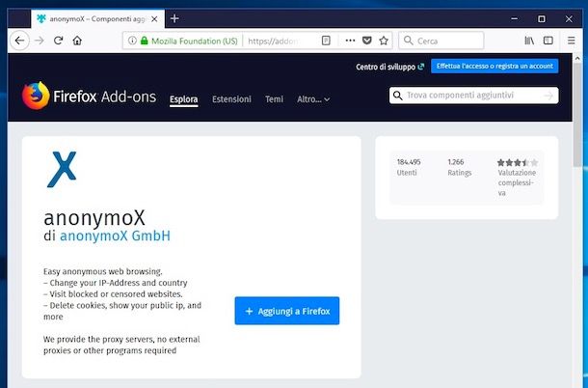Open the Firefox home page button
The height and width of the screenshot is (388, 588).
click(x=77, y=41)
